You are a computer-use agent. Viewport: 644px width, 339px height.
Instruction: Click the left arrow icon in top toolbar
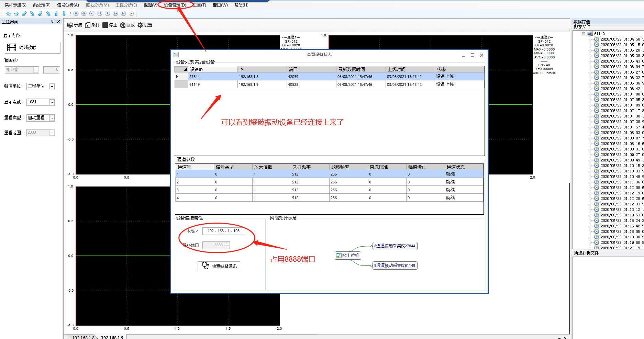click(9, 13)
